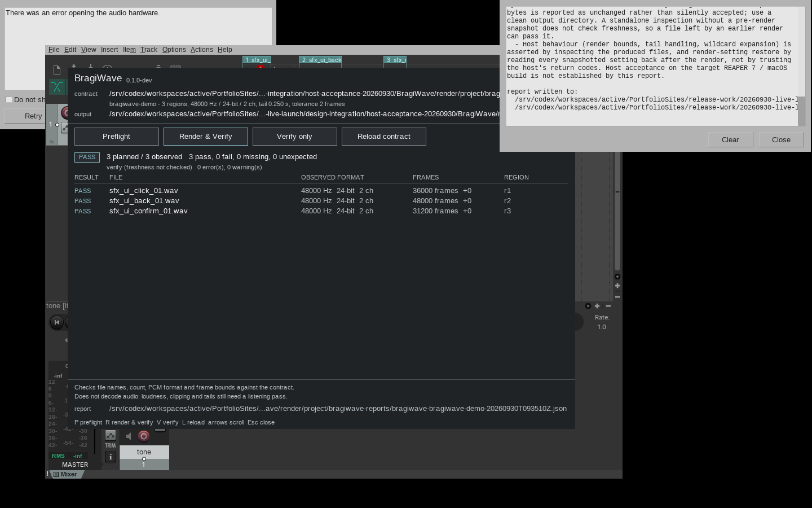812x508 pixels.
Task: Click the Preflight button
Action: point(117,137)
